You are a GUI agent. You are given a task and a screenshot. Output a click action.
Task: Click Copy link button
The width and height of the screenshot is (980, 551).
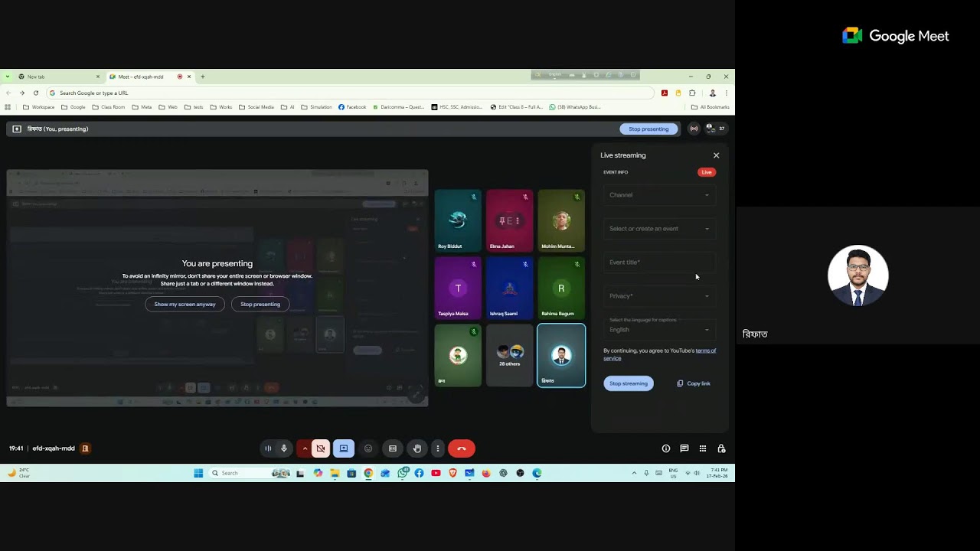(x=694, y=383)
